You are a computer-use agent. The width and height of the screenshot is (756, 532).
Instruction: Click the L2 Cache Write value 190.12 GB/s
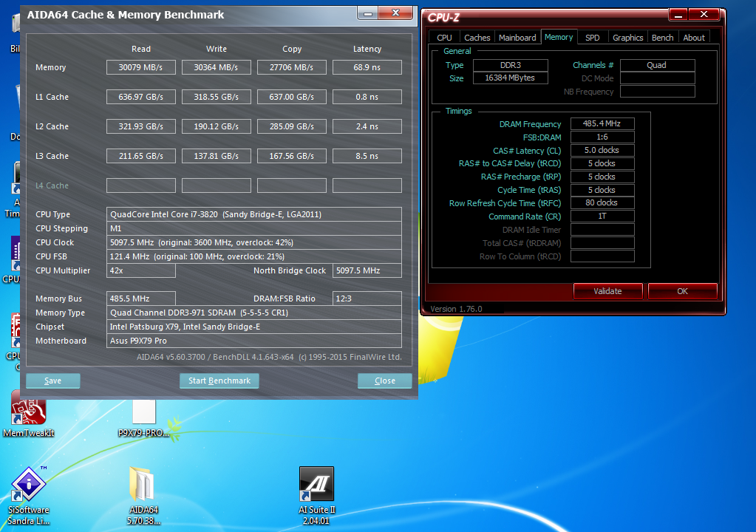pyautogui.click(x=216, y=126)
